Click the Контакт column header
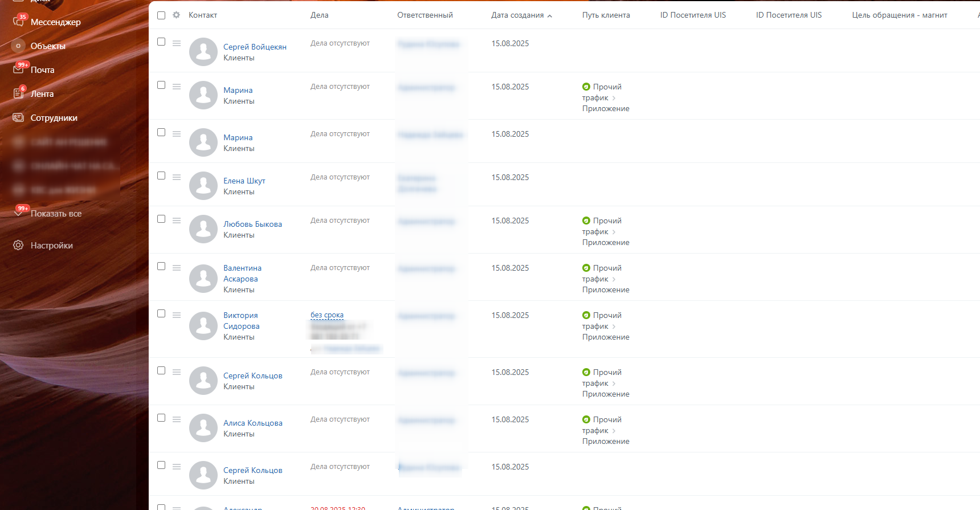This screenshot has width=980, height=510. pos(203,15)
